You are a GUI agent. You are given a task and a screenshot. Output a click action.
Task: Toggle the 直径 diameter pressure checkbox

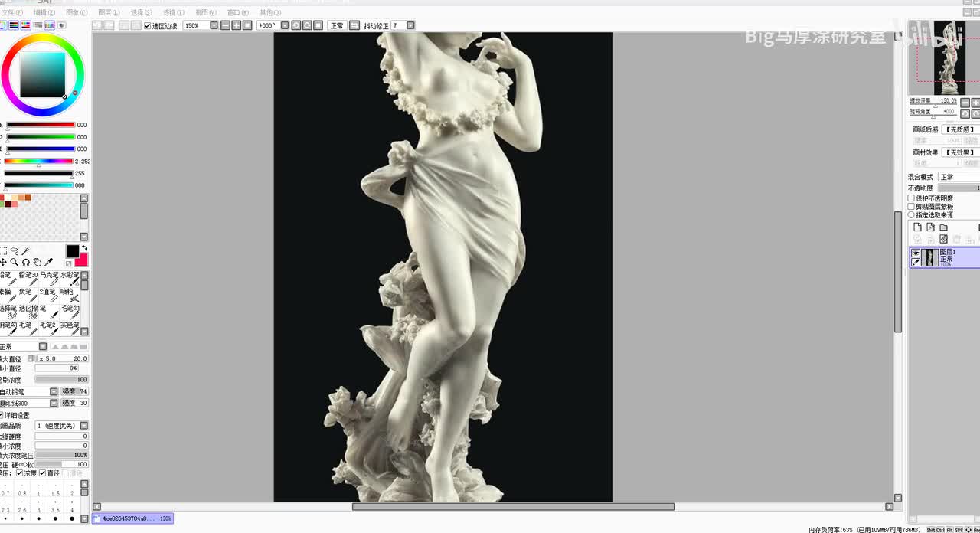coord(42,473)
